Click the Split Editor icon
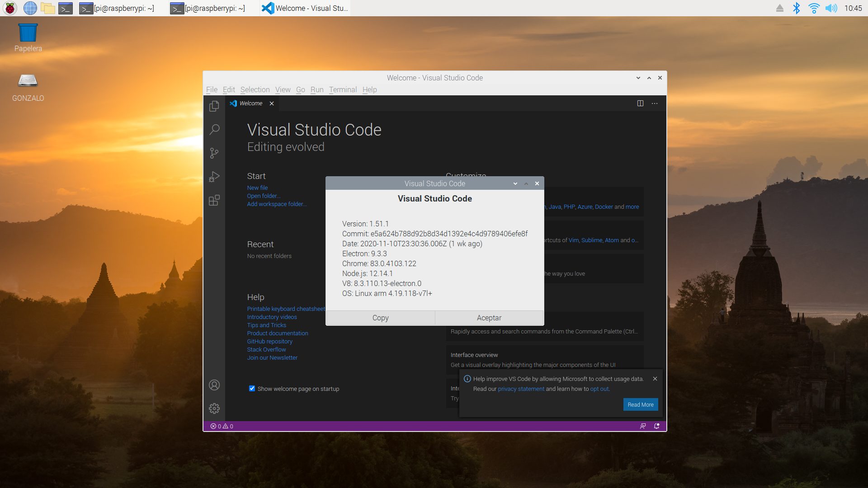The image size is (868, 488). (640, 103)
